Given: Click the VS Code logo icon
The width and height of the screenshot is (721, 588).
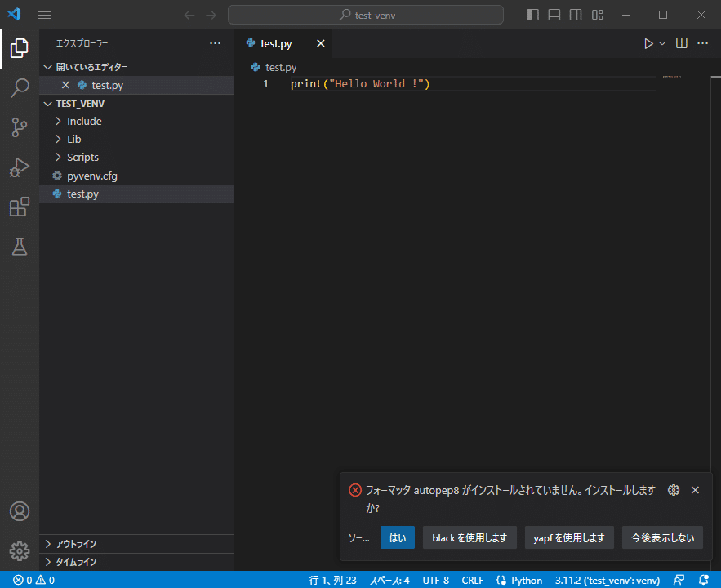Looking at the screenshot, I should coord(14,14).
